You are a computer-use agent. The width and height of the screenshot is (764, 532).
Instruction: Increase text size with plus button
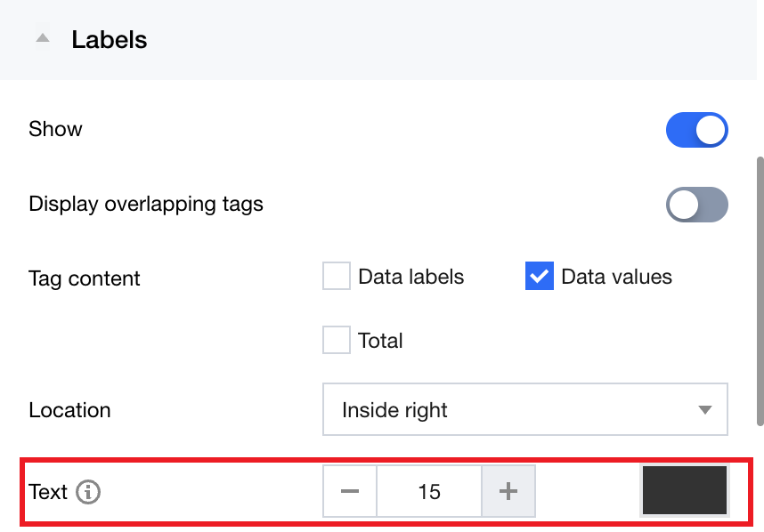pos(508,491)
